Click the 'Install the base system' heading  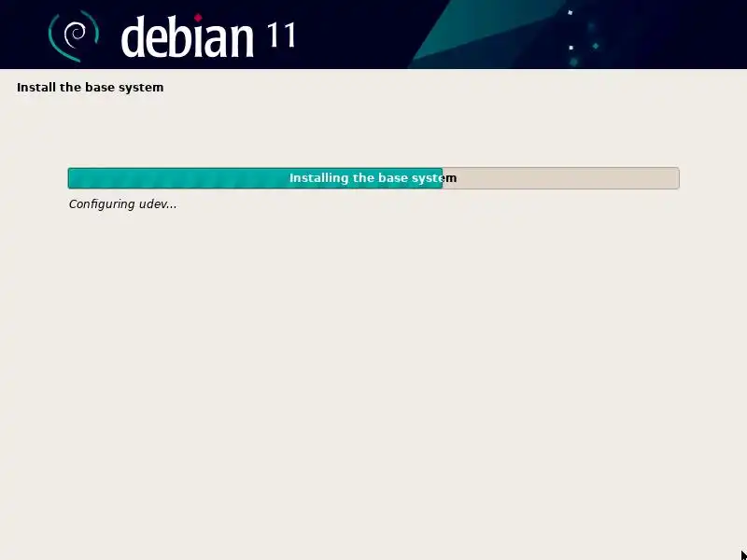coord(90,88)
